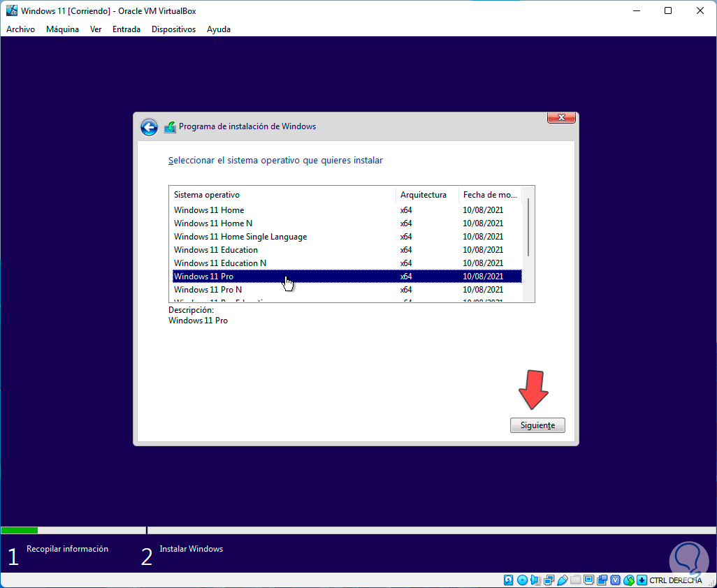The width and height of the screenshot is (717, 588).
Task: Sort by Sistema operativo column header
Action: point(282,195)
